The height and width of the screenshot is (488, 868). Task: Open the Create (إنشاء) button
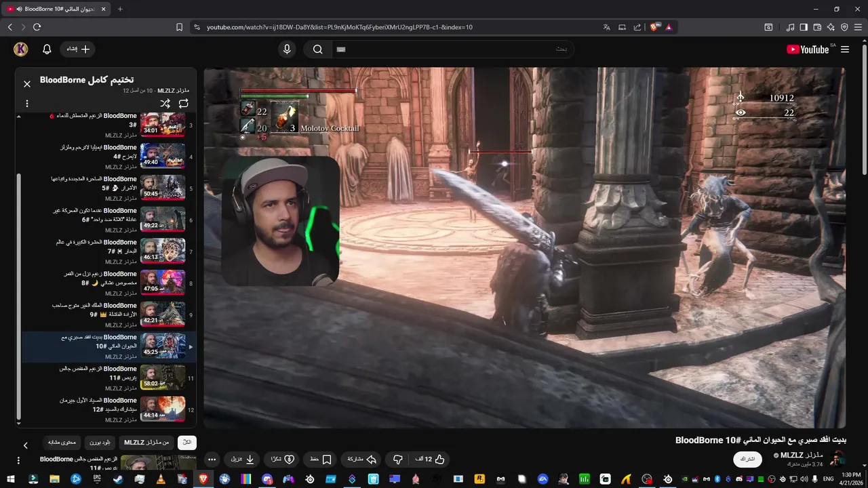(77, 49)
